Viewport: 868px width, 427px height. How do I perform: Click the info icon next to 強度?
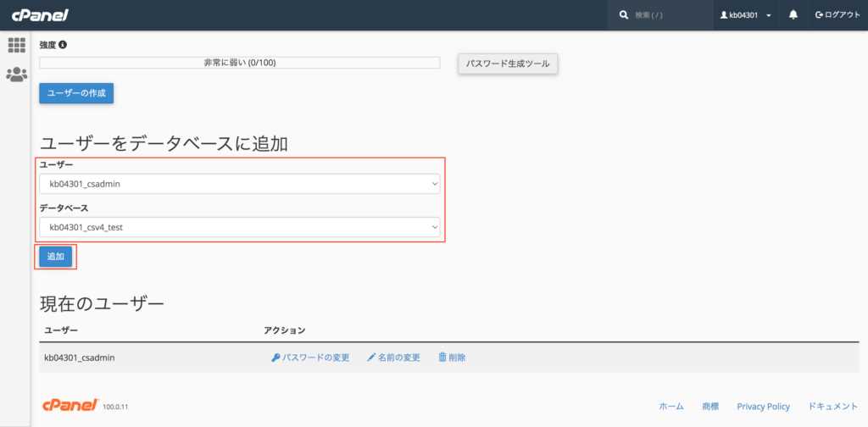point(63,45)
